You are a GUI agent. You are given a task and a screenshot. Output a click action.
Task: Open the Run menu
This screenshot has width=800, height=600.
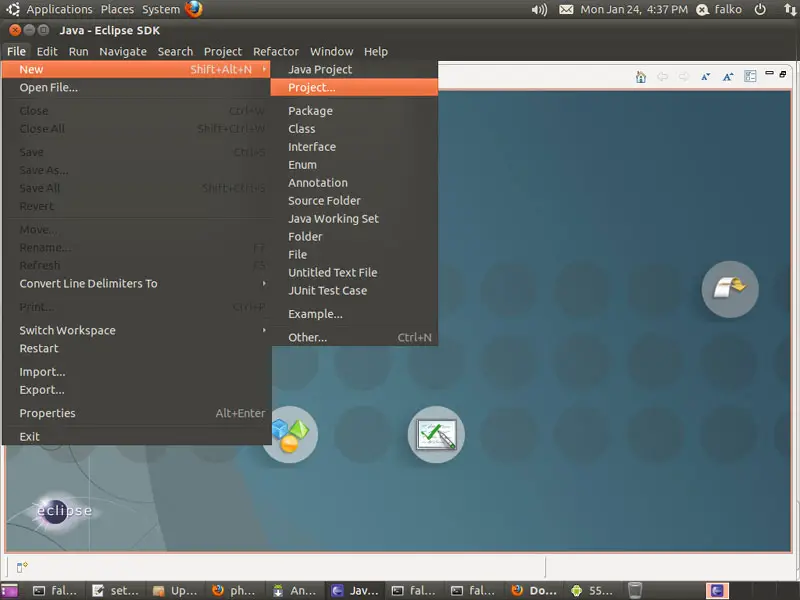pyautogui.click(x=79, y=52)
